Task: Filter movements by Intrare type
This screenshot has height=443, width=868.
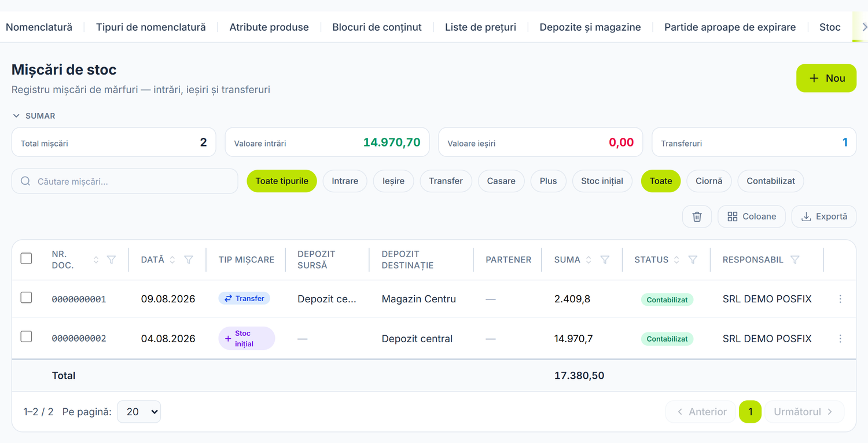Action: tap(345, 181)
